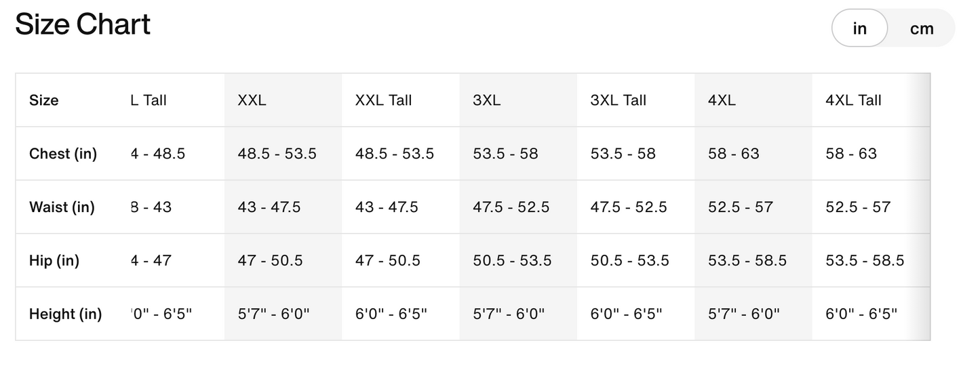Click the XXL chest measurement 48.5 - 53.5
Screen dimensions: 980x374
pos(277,154)
